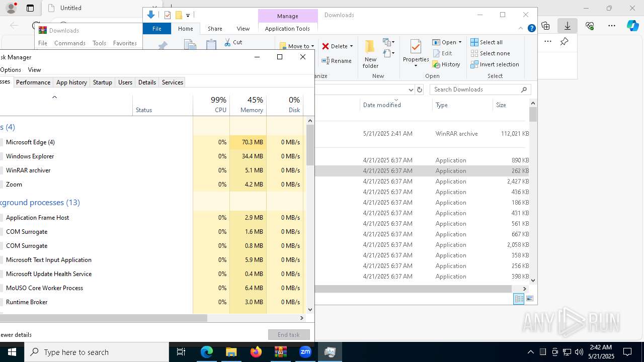The height and width of the screenshot is (362, 644).
Task: Click Search Downloads input field
Action: [475, 89]
